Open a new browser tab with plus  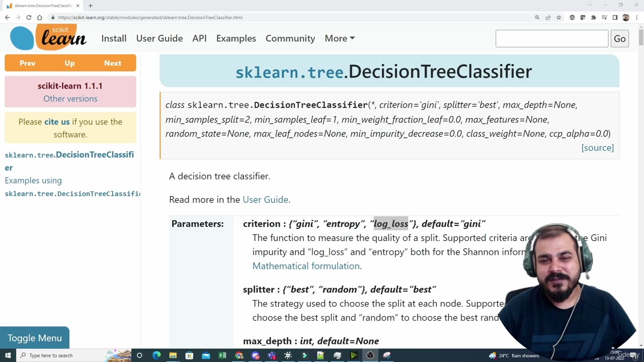[x=91, y=6]
